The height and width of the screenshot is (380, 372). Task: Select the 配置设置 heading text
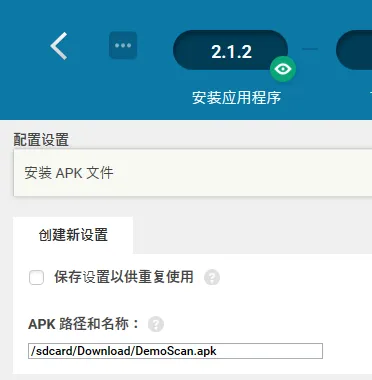pos(41,140)
